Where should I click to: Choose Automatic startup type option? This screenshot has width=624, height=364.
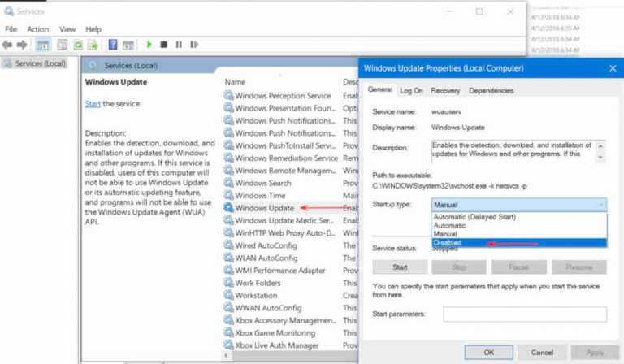point(519,226)
